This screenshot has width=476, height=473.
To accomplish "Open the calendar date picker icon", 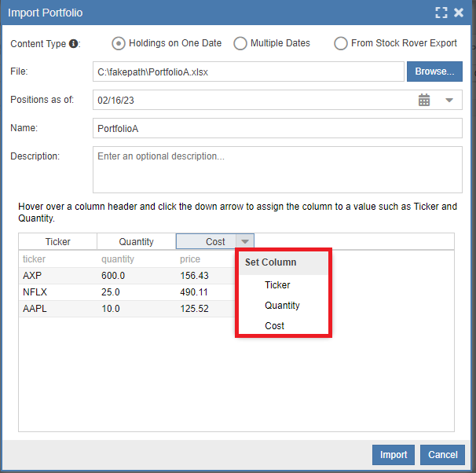I will point(424,100).
